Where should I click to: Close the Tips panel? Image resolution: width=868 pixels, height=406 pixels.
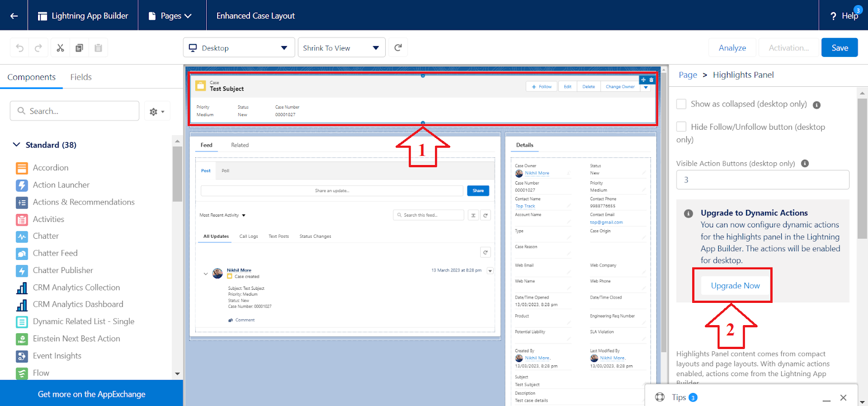click(x=843, y=397)
